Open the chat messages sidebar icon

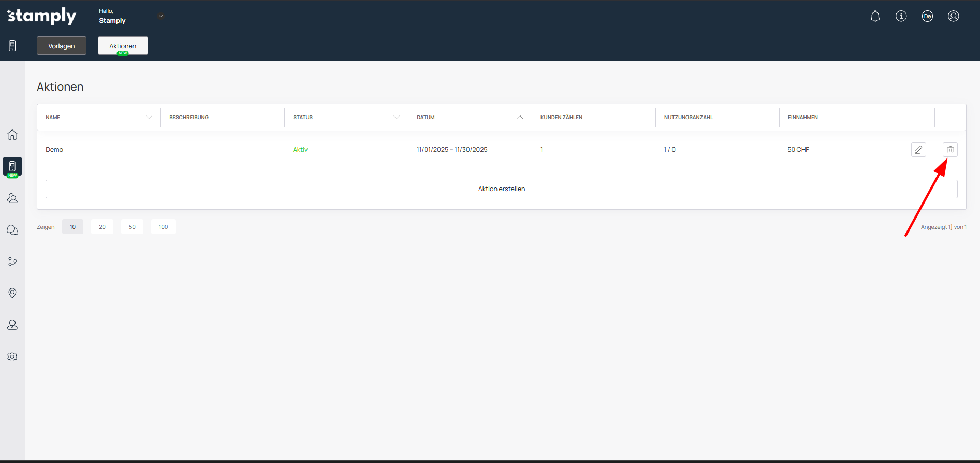point(12,230)
